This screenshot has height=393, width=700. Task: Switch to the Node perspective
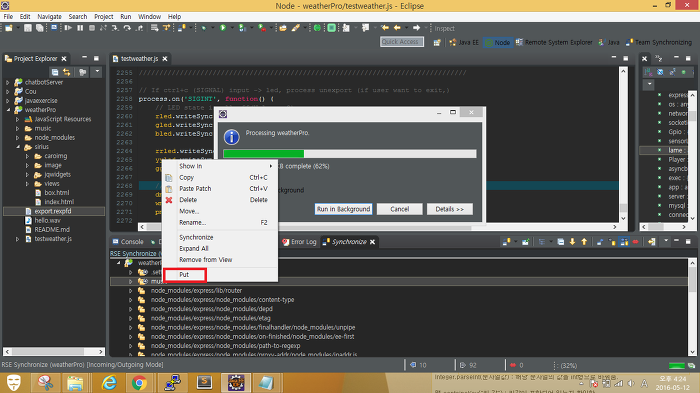(x=497, y=42)
